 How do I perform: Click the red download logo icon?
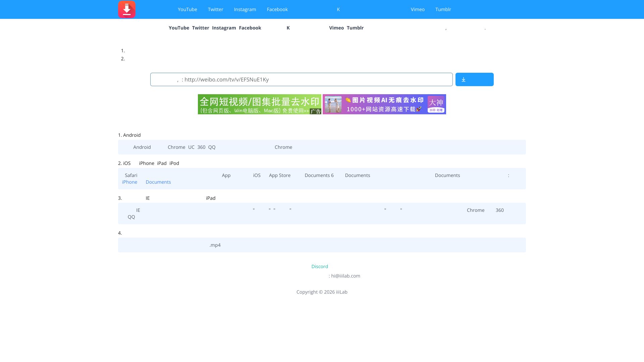[x=127, y=9]
